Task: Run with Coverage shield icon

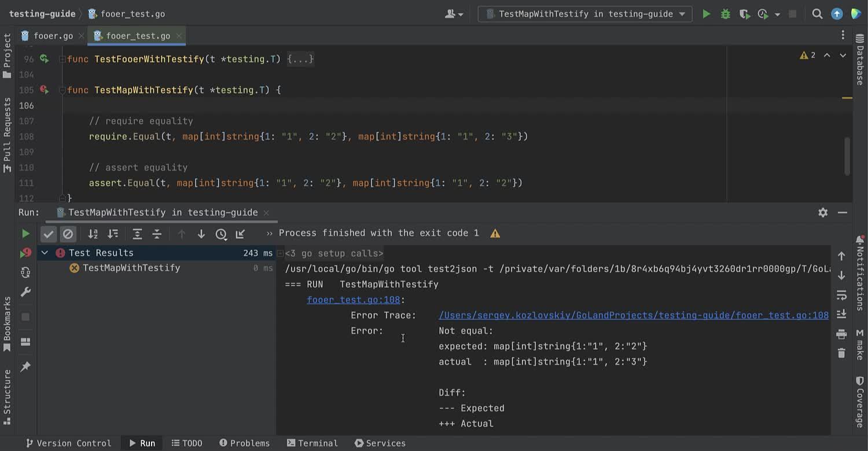Action: pos(744,14)
